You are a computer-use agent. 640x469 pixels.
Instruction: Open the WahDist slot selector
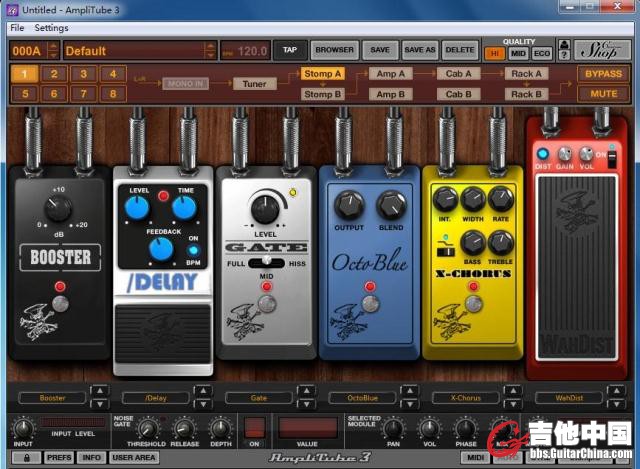(569, 398)
